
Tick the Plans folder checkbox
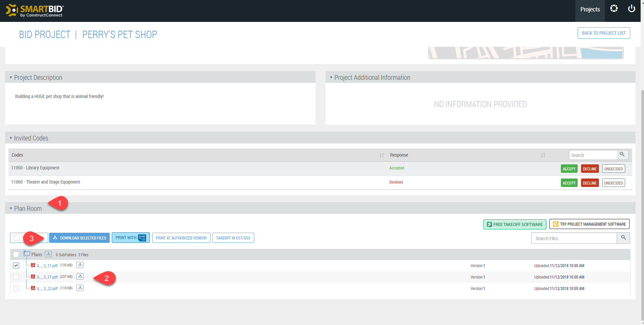point(16,254)
